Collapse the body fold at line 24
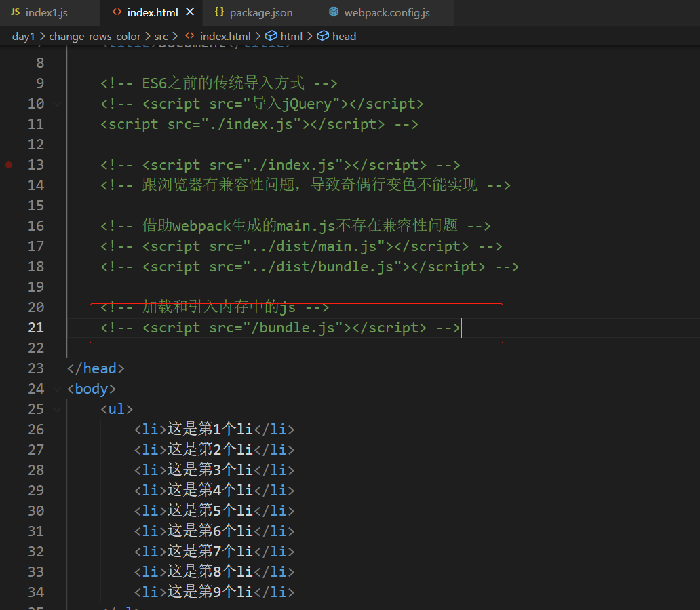Viewport: 700px width, 610px height. 57,389
